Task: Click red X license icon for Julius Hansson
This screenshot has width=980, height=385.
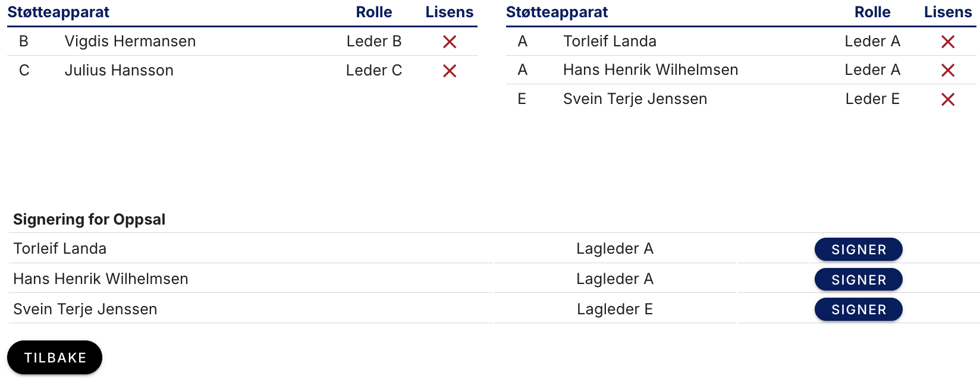Action: (450, 71)
